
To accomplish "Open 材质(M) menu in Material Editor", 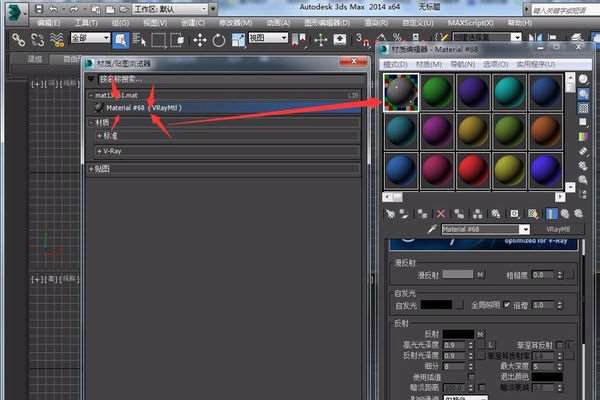I will pyautogui.click(x=429, y=64).
